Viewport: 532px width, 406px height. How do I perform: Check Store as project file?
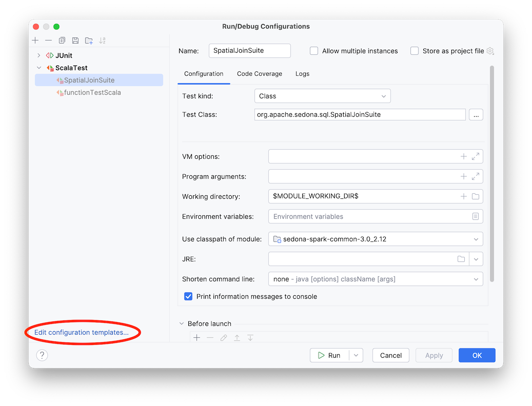[x=415, y=51]
